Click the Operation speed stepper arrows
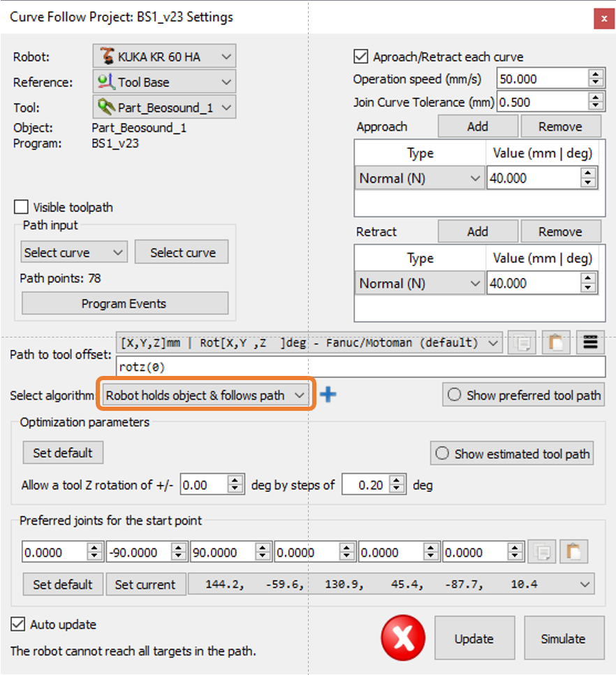This screenshot has width=616, height=675. point(595,79)
